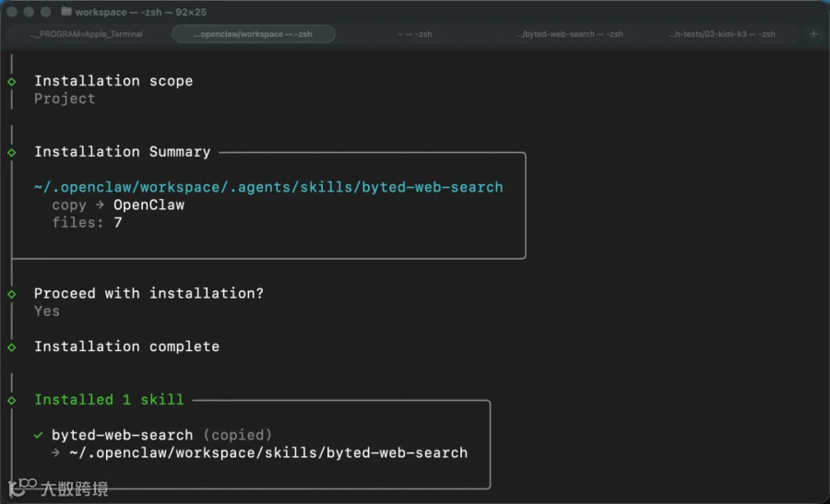Screen dimensions: 830x504
Task: Click the green diamond beside Installation scope
Action: [12, 81]
